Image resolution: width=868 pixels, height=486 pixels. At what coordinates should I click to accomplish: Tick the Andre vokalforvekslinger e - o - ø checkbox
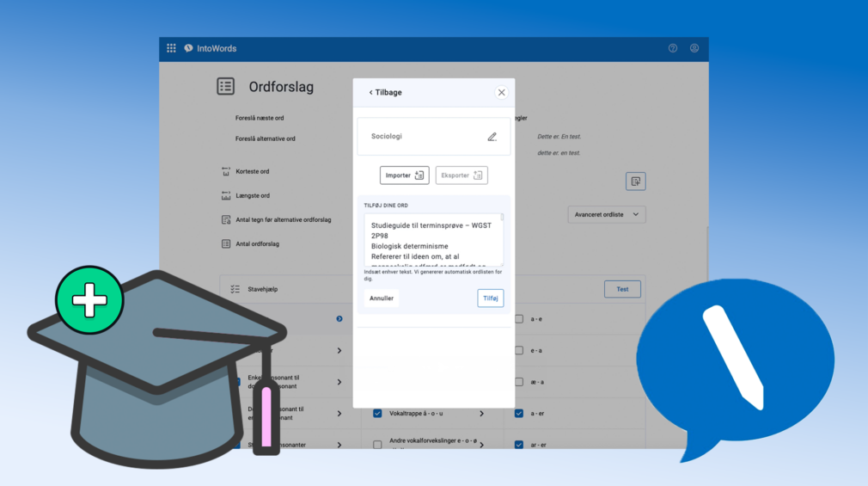(377, 445)
